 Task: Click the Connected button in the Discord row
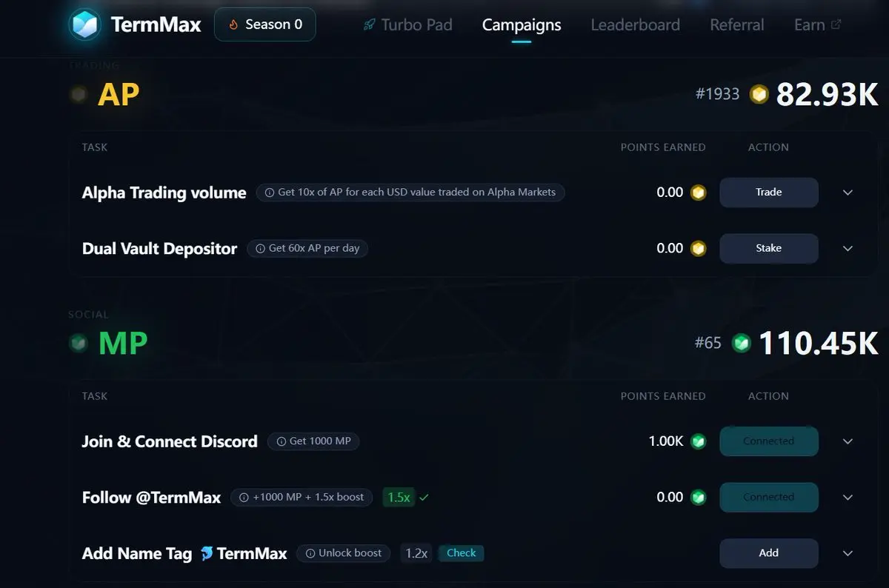click(x=769, y=441)
